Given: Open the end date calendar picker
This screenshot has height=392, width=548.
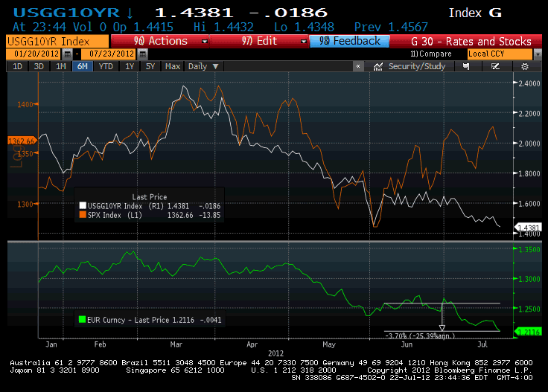Looking at the screenshot, I should click(x=142, y=54).
